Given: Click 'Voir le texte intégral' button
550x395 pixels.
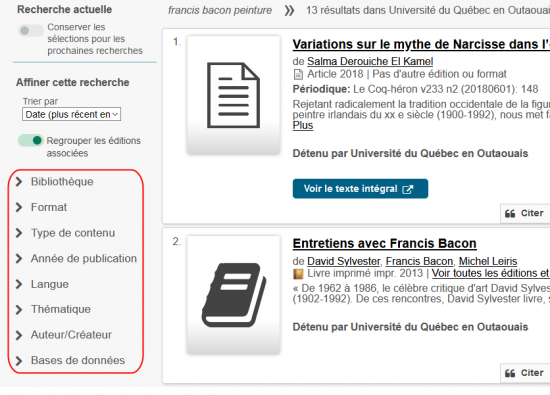Looking at the screenshot, I should tap(360, 189).
